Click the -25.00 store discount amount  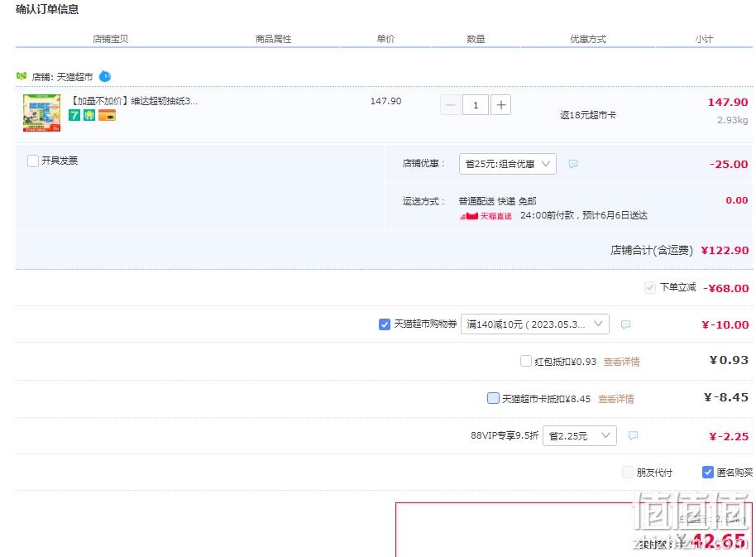[729, 164]
